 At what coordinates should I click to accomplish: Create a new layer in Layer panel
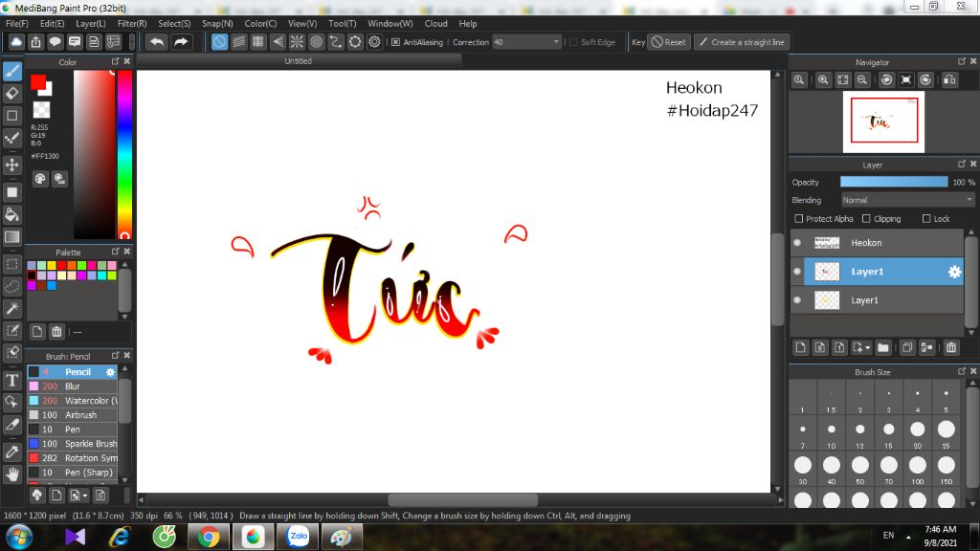(x=801, y=347)
